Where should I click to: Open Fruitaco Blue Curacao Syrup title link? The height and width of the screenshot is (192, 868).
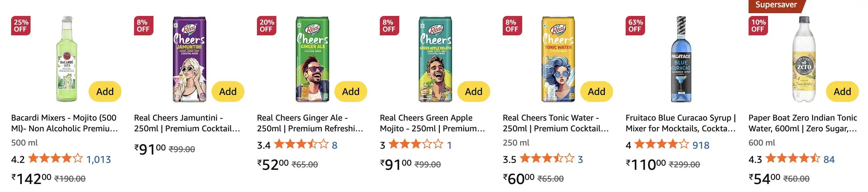[x=681, y=123]
